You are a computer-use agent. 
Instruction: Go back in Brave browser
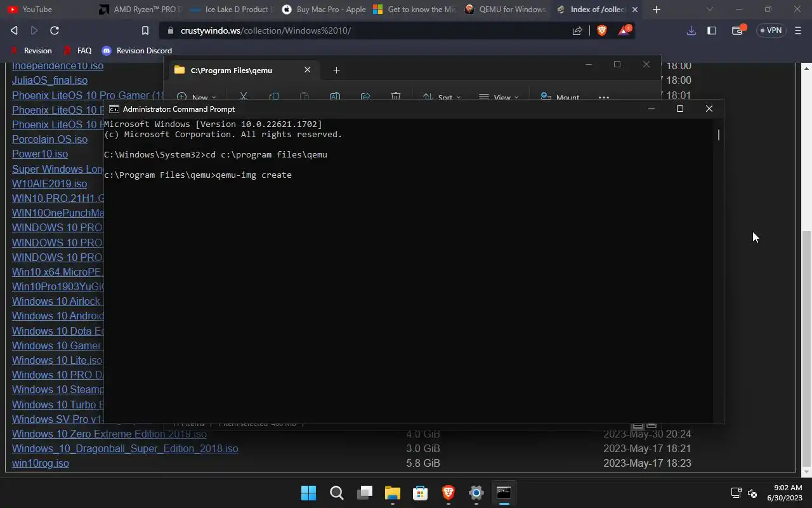pyautogui.click(x=14, y=30)
